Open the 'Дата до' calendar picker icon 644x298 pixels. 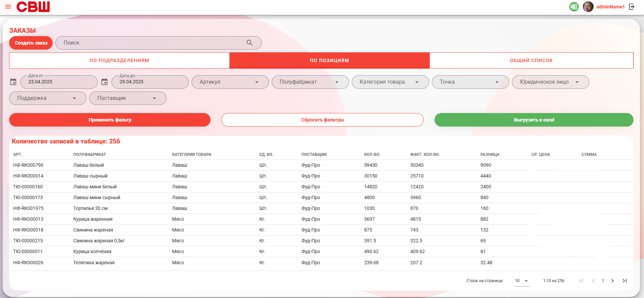(104, 82)
